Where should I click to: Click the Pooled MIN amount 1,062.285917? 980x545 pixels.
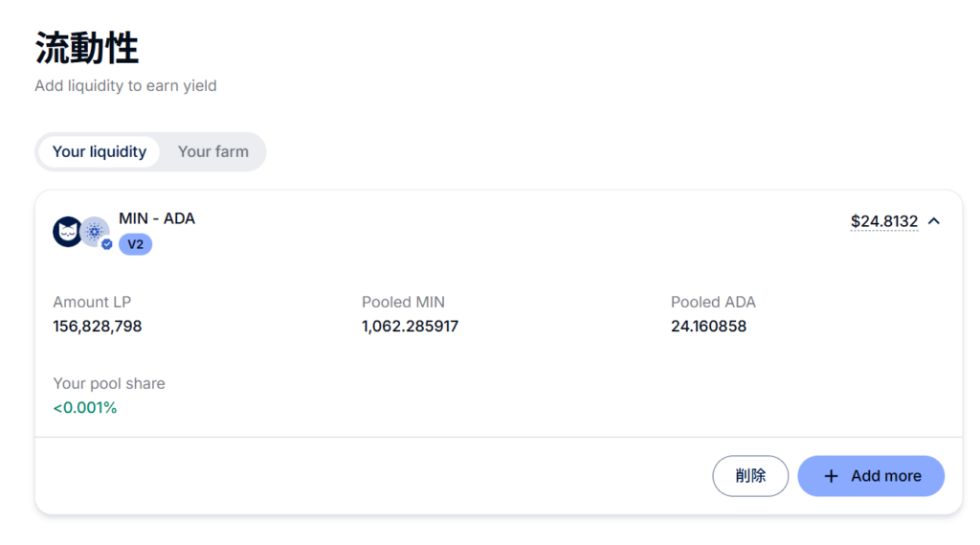point(410,326)
